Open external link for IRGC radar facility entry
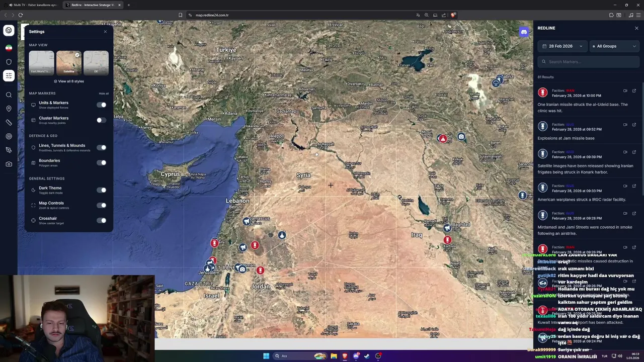This screenshot has height=362, width=644. (634, 186)
